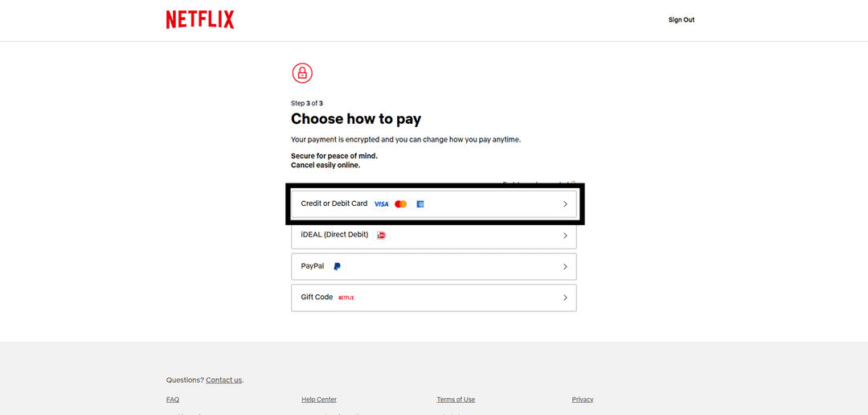Click the Netflix gift card logo
Viewport: 868px width, 415px height.
tap(346, 298)
